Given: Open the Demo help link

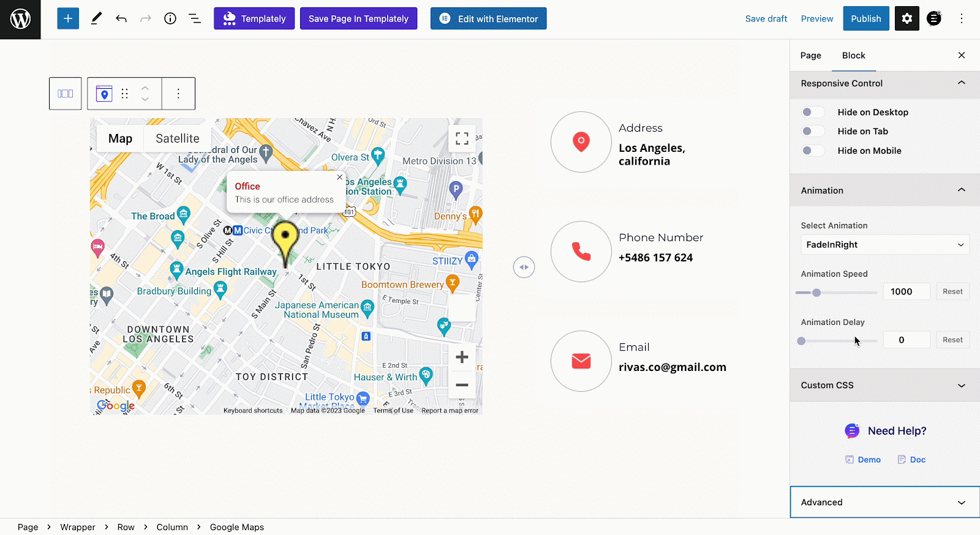Looking at the screenshot, I should tap(863, 460).
